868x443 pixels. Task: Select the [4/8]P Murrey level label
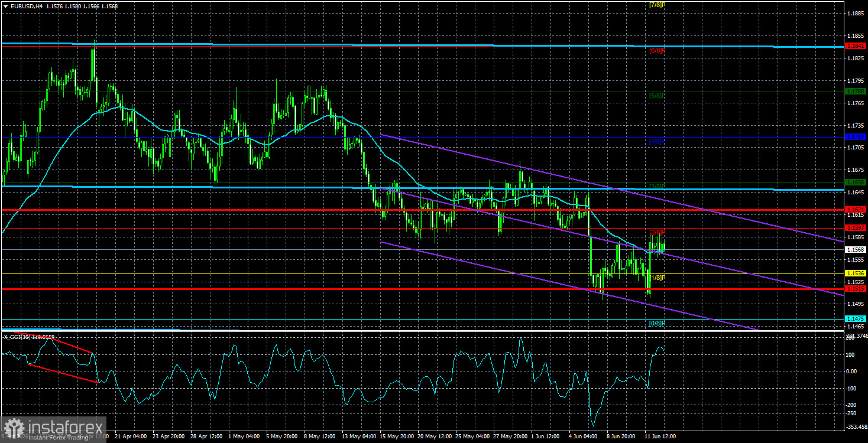tap(657, 142)
